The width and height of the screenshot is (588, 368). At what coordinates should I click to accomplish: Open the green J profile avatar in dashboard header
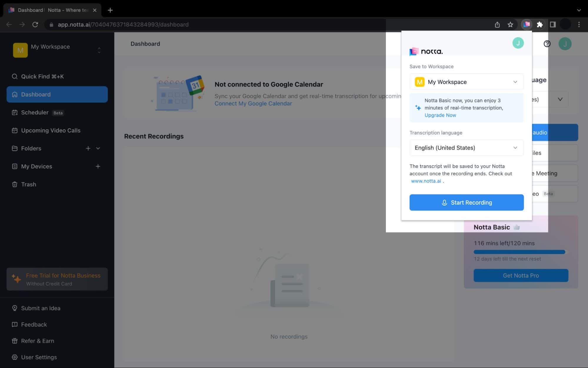[x=565, y=44]
